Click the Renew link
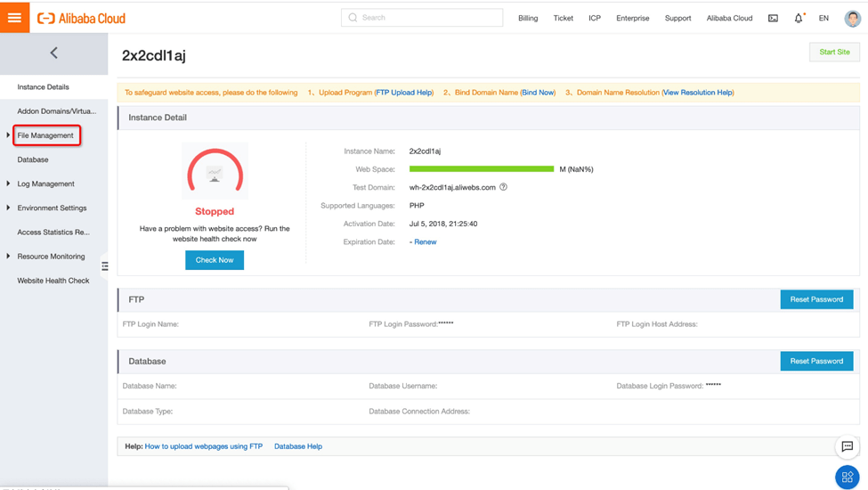Screen dimensions: 868x490 [426, 242]
